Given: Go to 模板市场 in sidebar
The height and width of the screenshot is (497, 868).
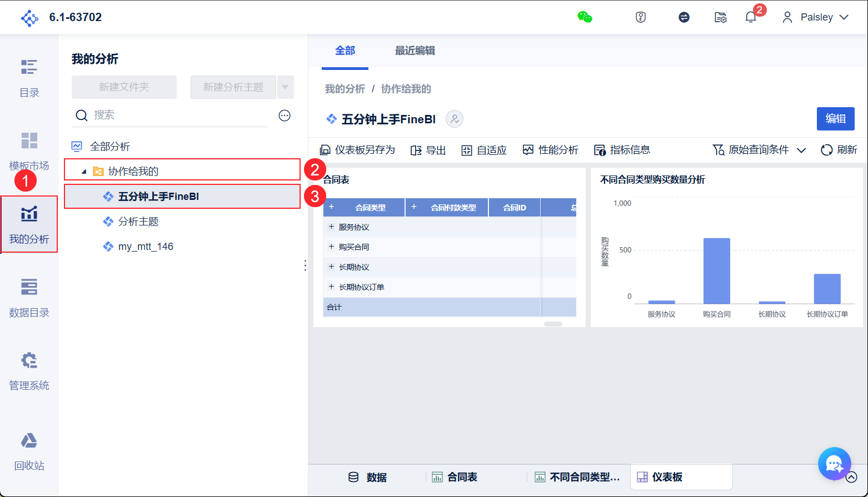Looking at the screenshot, I should [29, 151].
